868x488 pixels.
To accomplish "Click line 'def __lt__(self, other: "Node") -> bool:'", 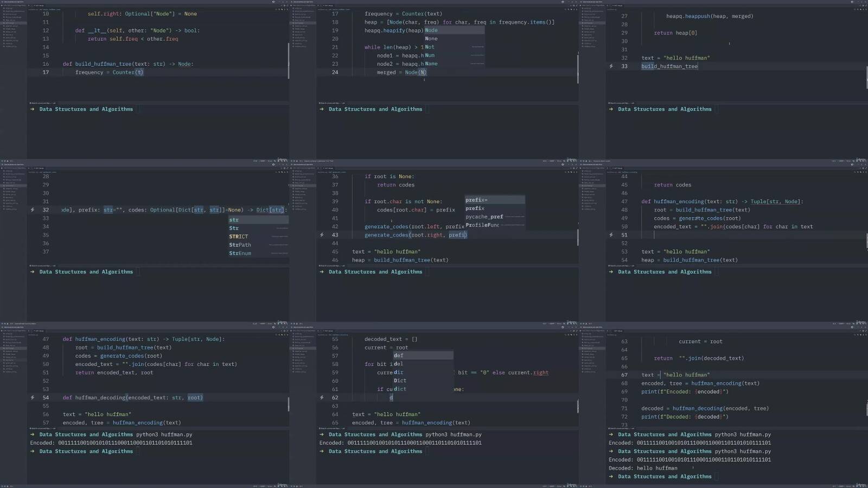I will click(137, 30).
